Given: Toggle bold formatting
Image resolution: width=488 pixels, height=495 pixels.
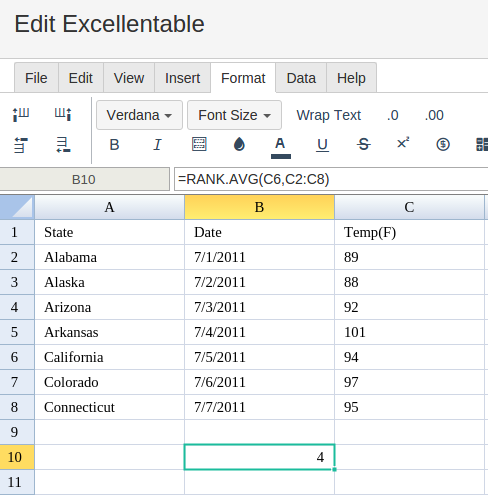Looking at the screenshot, I should tap(114, 145).
